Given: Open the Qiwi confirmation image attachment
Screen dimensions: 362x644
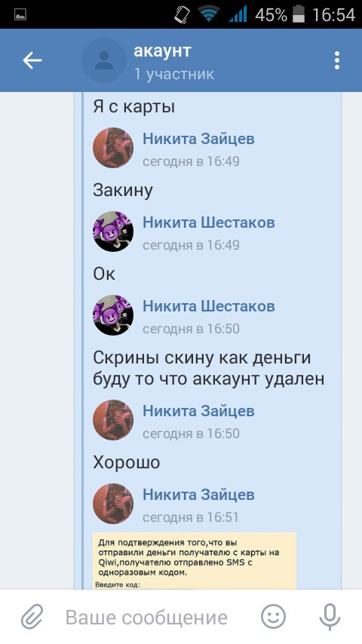Looking at the screenshot, I should pyautogui.click(x=195, y=561).
